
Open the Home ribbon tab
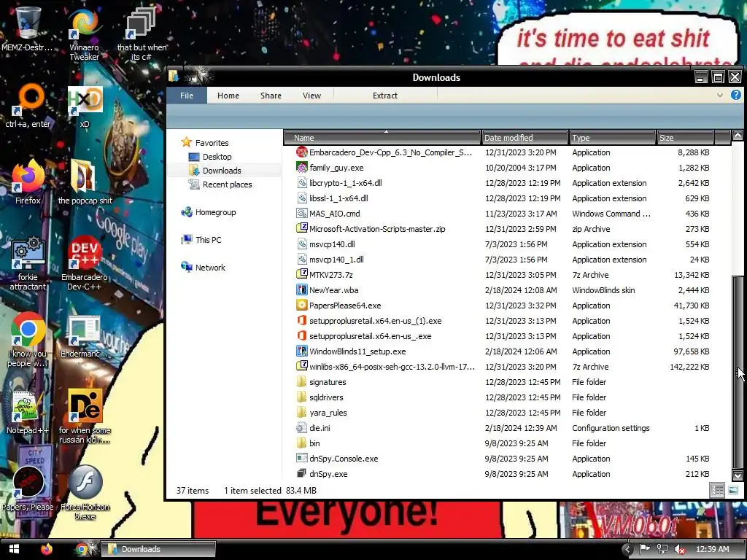228,96
